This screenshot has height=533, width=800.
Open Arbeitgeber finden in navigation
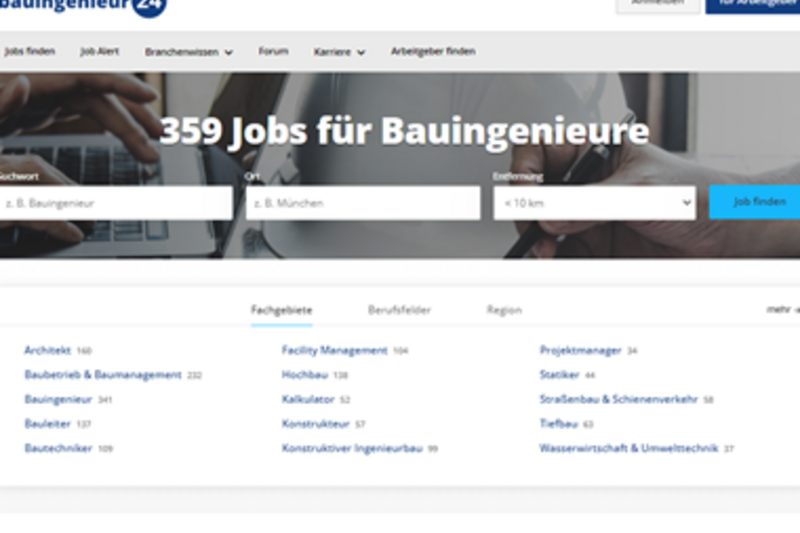coord(433,51)
